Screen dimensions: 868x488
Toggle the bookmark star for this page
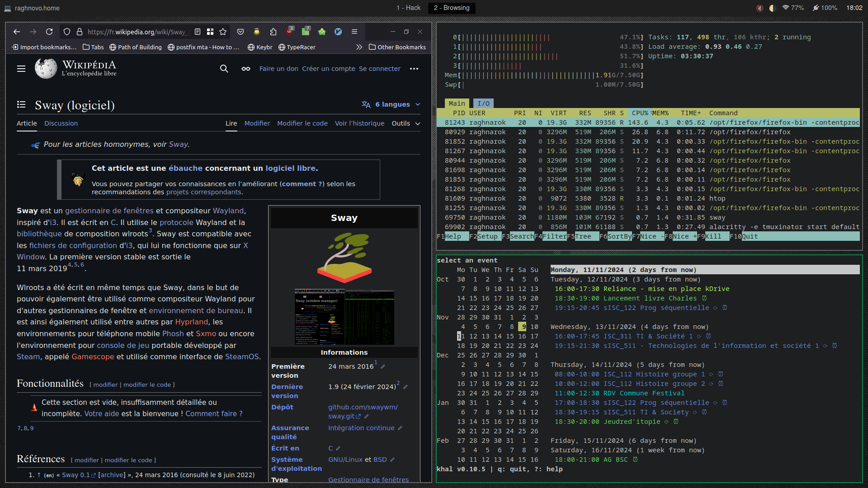point(223,32)
